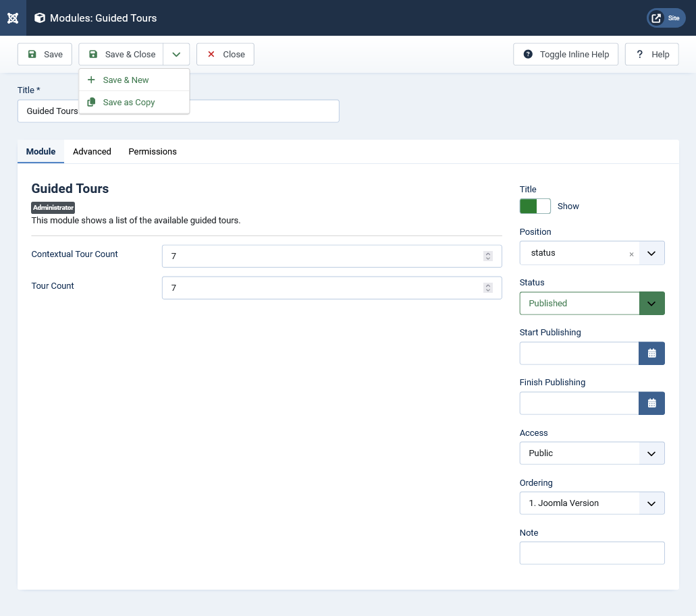Switch to the Advanced tab
The image size is (696, 616).
point(92,152)
